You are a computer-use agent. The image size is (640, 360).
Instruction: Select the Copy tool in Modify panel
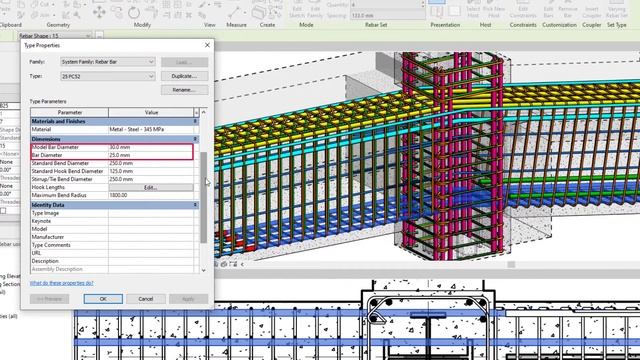point(117,13)
